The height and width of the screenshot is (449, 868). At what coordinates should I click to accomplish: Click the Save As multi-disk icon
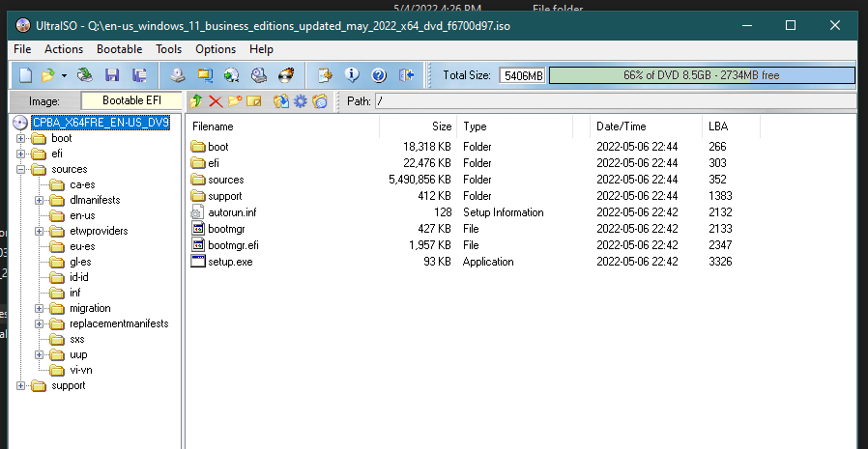pos(139,75)
